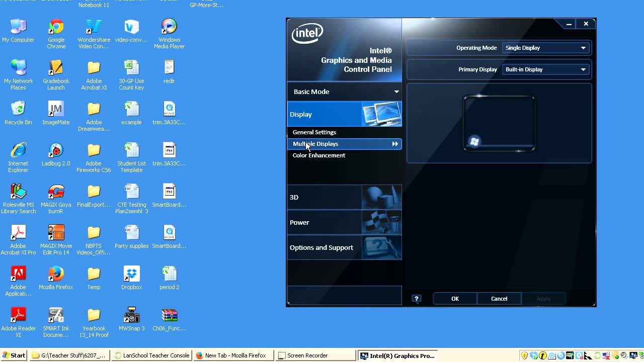Open the Display category in Intel panel

point(344,114)
